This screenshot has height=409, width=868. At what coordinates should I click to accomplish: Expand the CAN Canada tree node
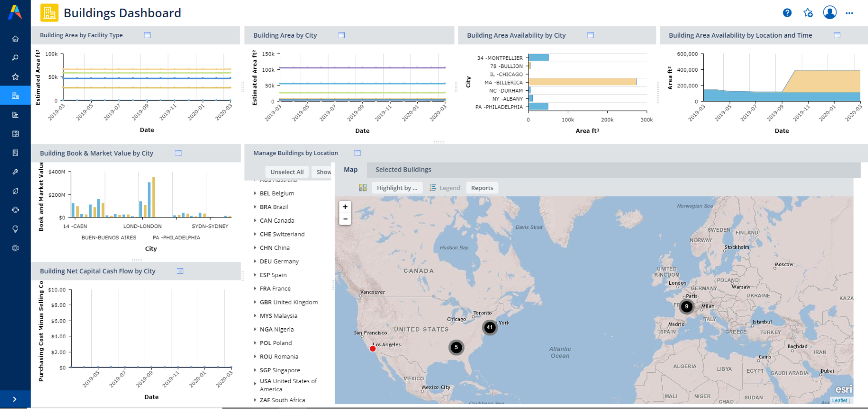[x=255, y=221]
